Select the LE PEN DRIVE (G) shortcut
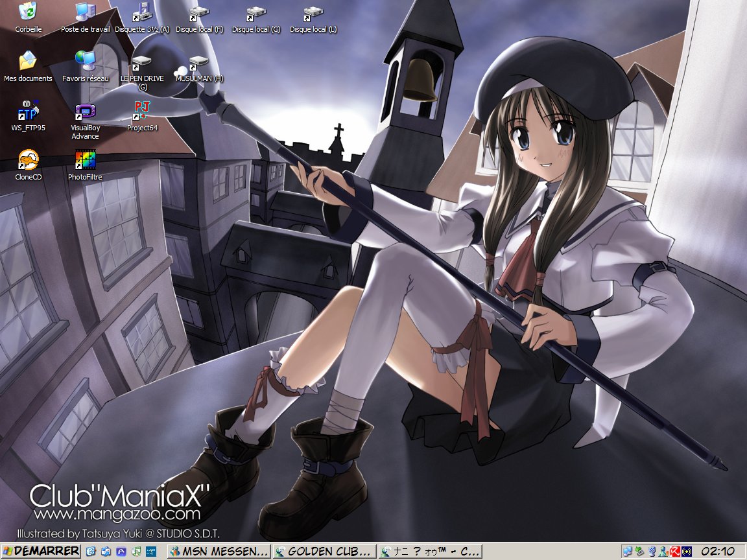 142,73
